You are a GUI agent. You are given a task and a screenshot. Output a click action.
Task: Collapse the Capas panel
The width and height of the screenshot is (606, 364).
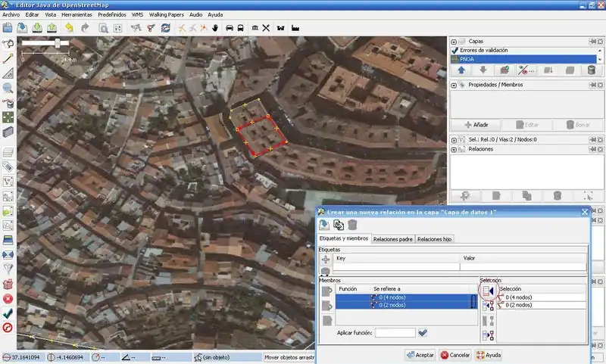pos(454,41)
